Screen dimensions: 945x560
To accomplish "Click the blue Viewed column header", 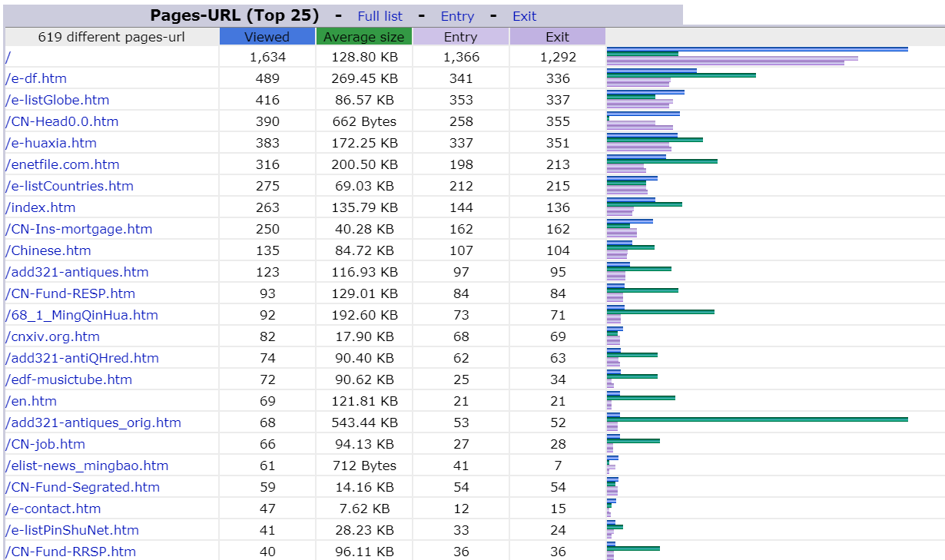I will [267, 36].
